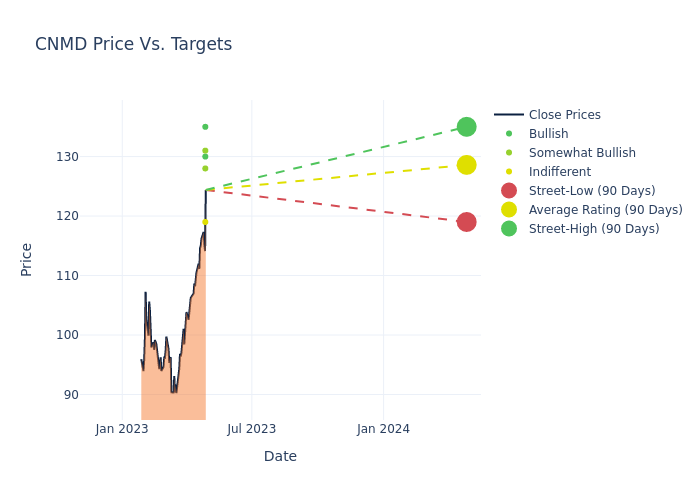The image size is (700, 500).
Task: Toggle Street-Low (90 Days) legend entry
Action: pos(591,191)
